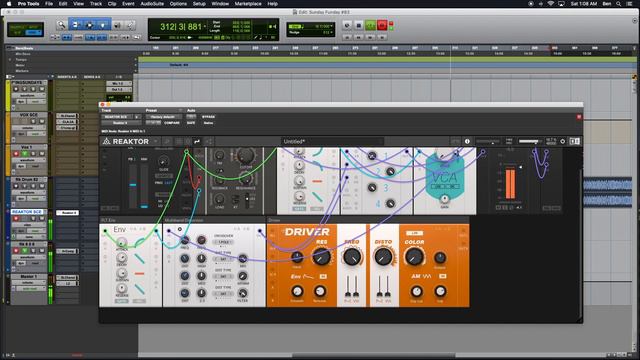Click the left slider under DRIVER FREQ
Image resolution: width=640 pixels, height=360 pixels.
point(348,286)
